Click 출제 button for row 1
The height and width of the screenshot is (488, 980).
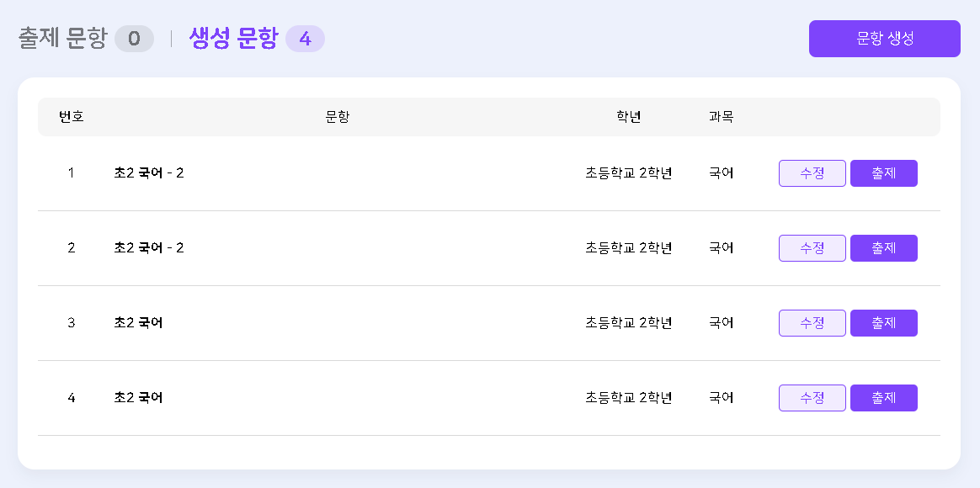click(x=883, y=173)
